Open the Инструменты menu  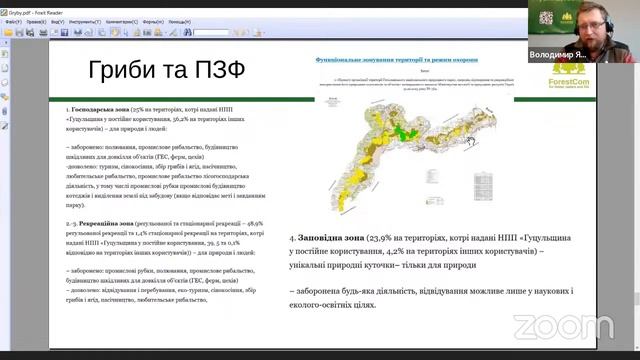tap(85, 22)
